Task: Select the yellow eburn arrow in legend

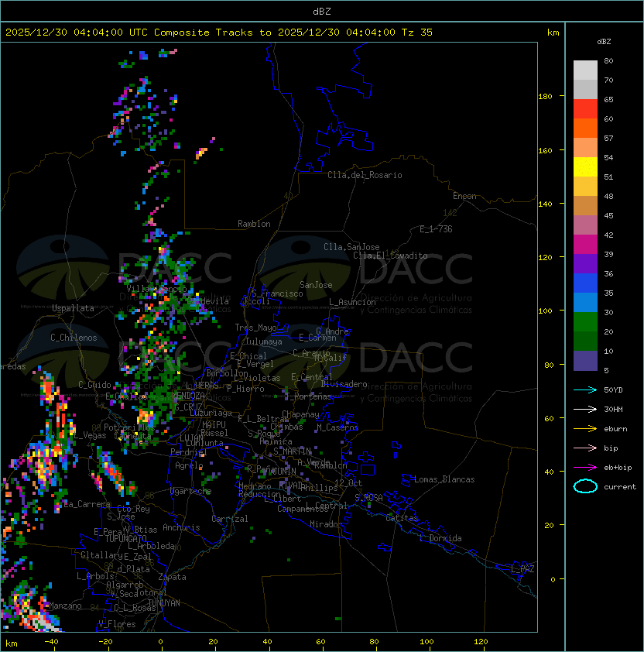Action: pos(585,429)
